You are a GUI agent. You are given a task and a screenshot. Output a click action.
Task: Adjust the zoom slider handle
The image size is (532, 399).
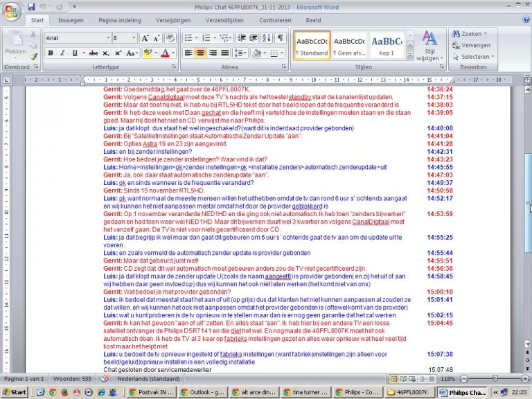(495, 378)
